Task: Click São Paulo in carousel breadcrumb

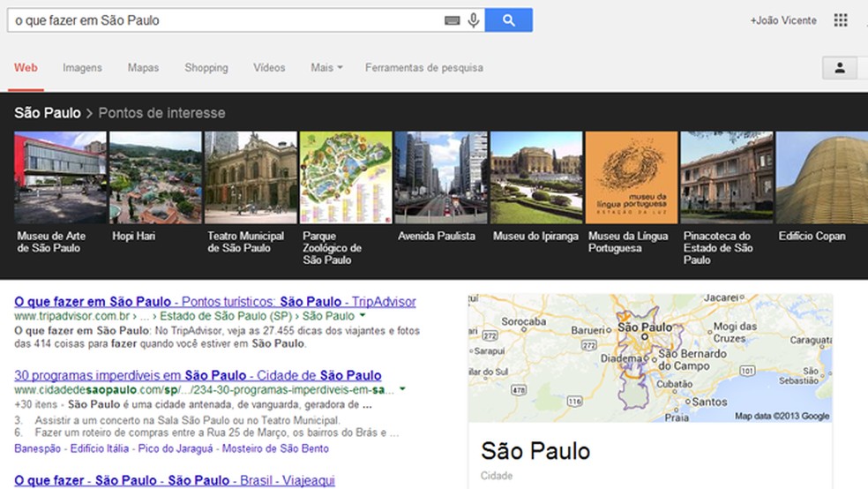Action: (x=48, y=113)
